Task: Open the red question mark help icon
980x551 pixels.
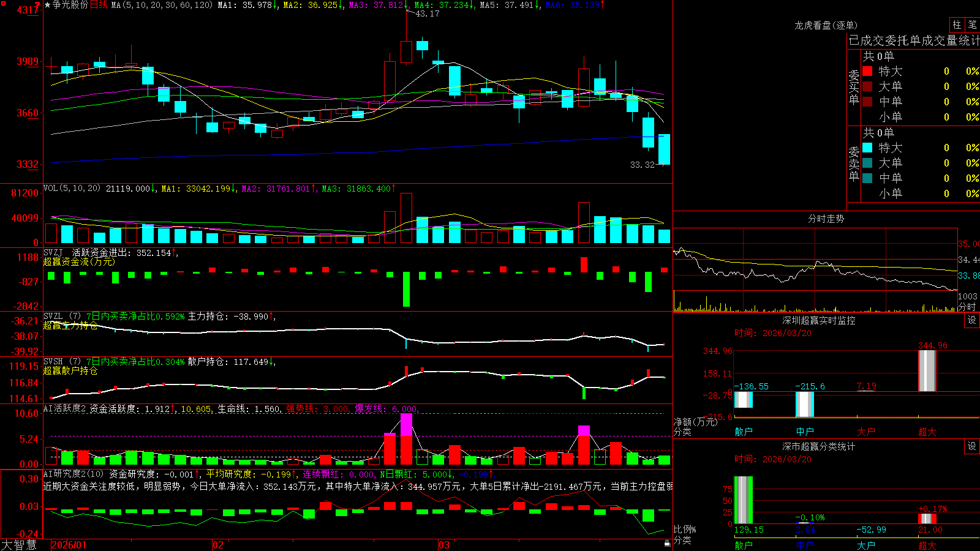Action: 37,6
